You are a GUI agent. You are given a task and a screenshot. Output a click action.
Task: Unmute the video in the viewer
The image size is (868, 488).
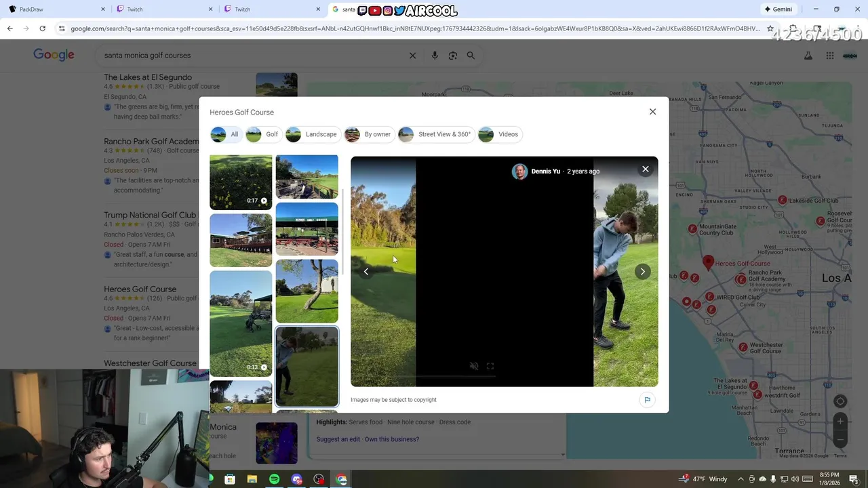pos(474,366)
